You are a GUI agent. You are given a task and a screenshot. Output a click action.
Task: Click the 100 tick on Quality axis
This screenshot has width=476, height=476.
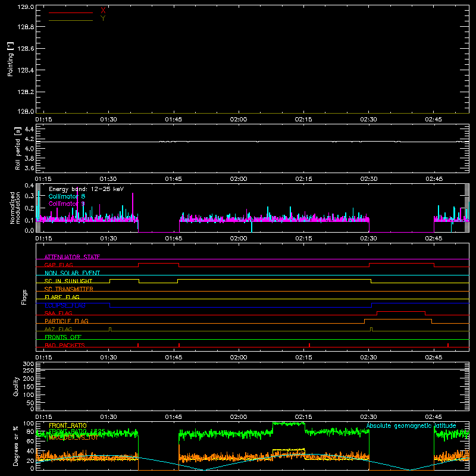[x=29, y=395]
